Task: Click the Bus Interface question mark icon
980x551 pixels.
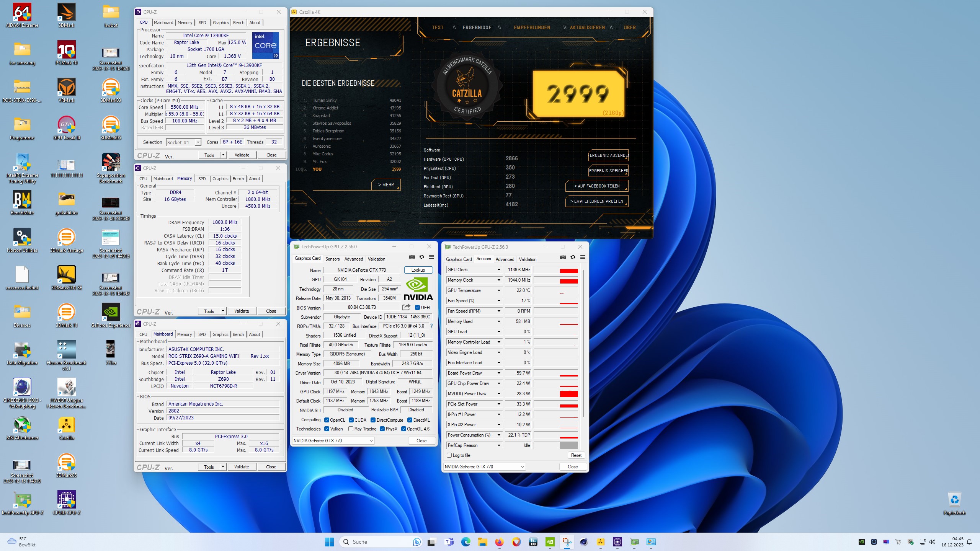Action: tap(431, 326)
